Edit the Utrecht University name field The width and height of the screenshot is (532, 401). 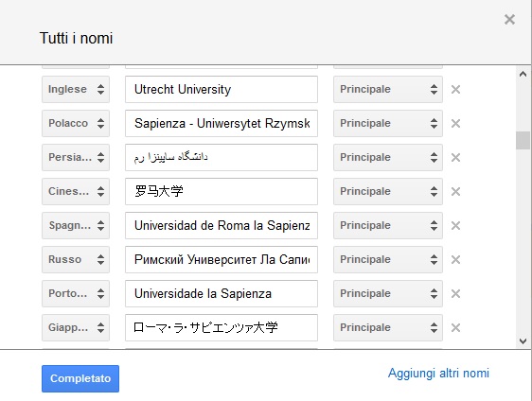click(x=222, y=90)
